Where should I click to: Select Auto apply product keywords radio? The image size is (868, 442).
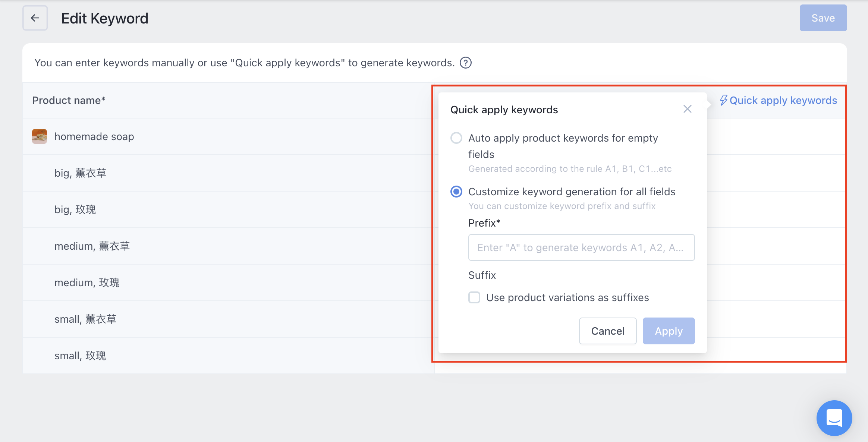[x=456, y=138]
